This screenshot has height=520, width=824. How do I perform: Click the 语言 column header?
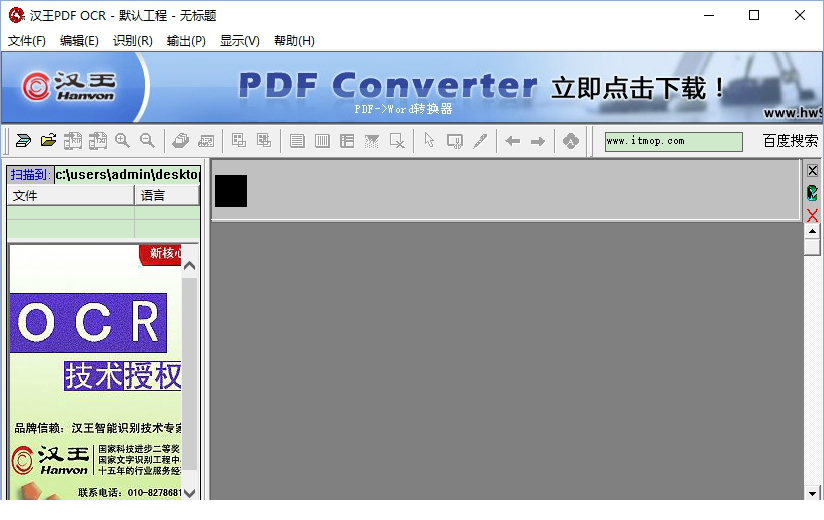167,195
